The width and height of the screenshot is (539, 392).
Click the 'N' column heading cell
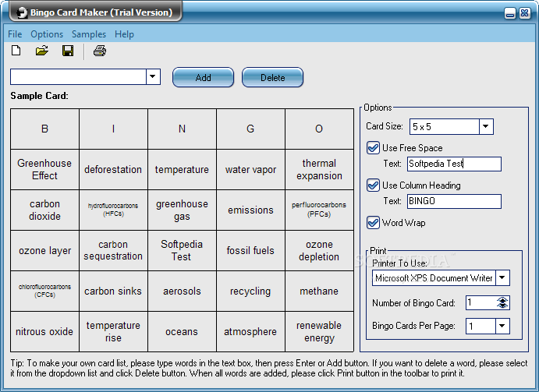[x=182, y=129]
